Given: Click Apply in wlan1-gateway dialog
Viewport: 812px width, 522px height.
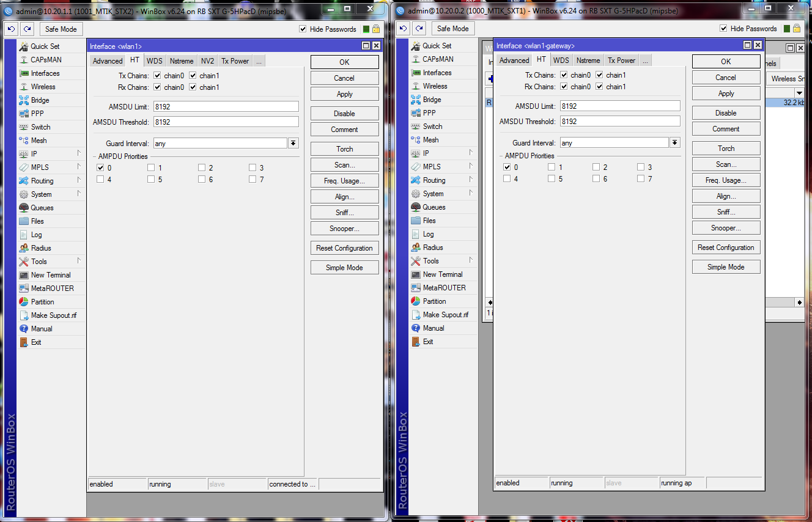Looking at the screenshot, I should pos(726,94).
